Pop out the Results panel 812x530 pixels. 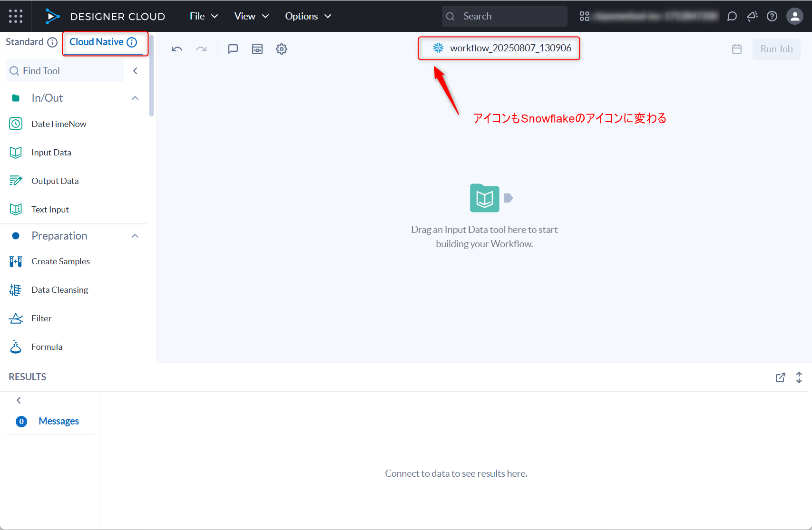coord(781,377)
